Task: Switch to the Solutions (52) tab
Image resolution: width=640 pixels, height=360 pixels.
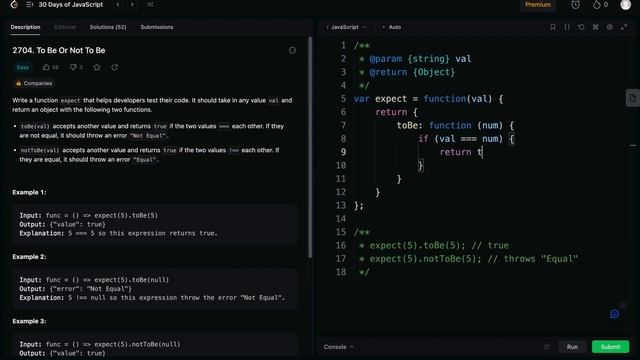Action: 108,27
